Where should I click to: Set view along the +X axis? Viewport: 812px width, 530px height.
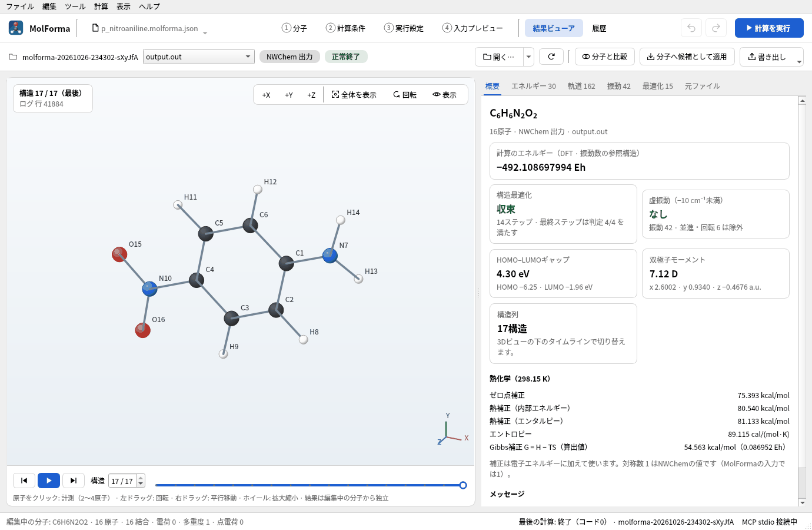point(266,95)
